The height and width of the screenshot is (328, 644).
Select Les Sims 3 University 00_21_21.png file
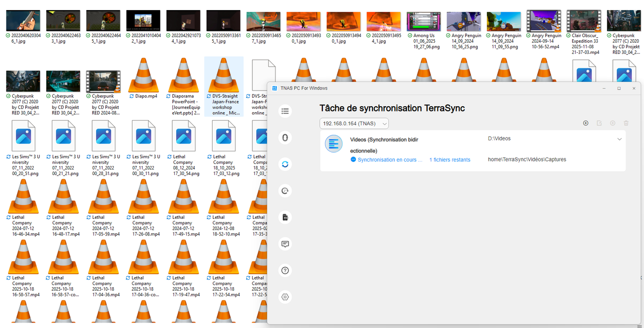point(63,147)
